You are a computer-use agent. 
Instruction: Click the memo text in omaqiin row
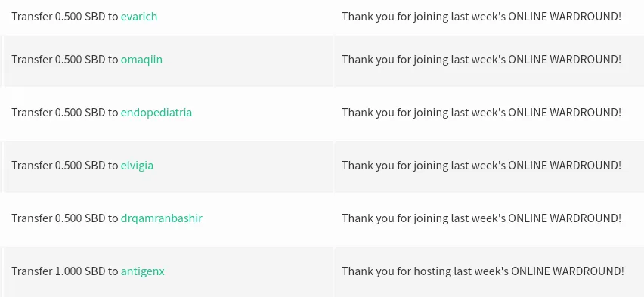(x=481, y=60)
